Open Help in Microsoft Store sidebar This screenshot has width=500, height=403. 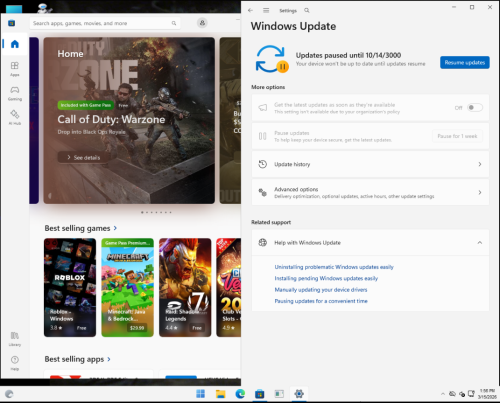click(15, 363)
